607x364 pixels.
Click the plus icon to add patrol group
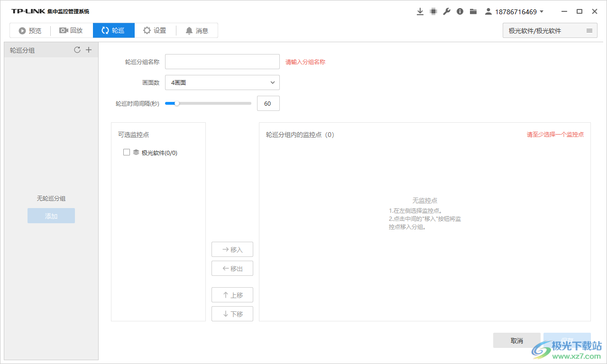(89, 49)
